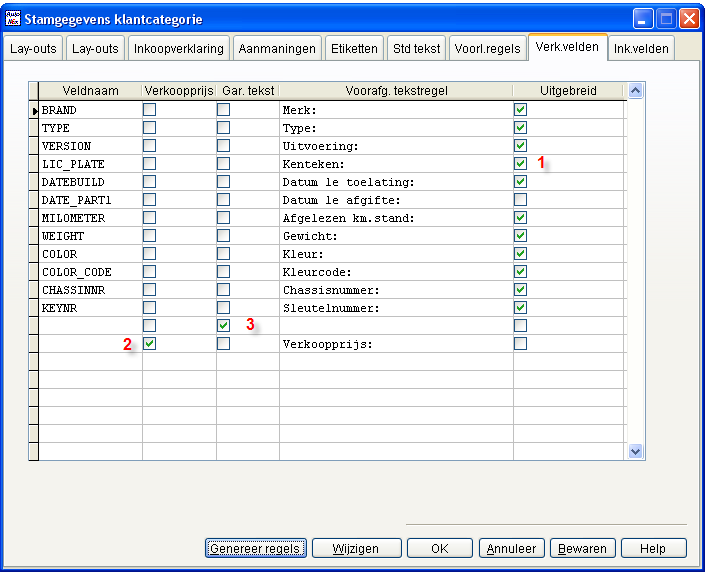Open the first Lay-outs tab

click(x=33, y=48)
